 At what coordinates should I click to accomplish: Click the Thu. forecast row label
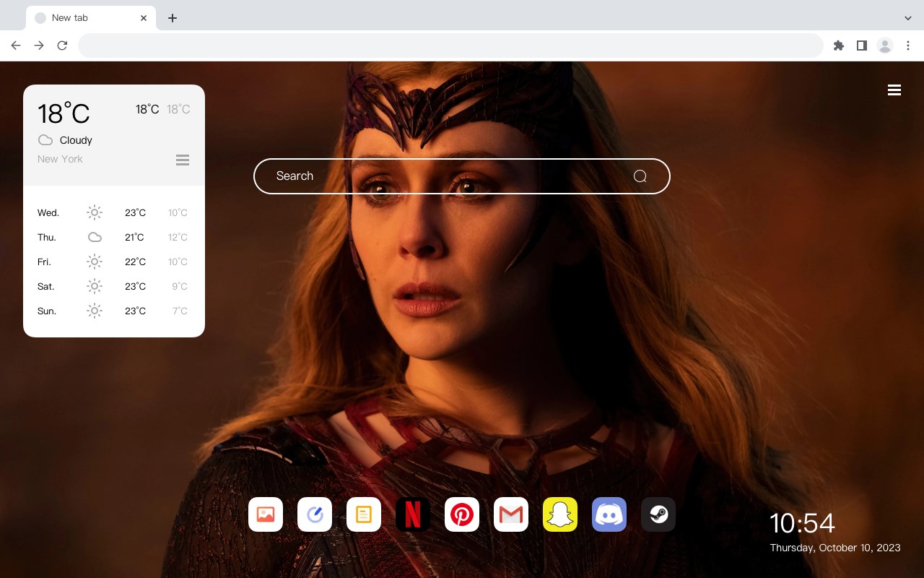47,237
